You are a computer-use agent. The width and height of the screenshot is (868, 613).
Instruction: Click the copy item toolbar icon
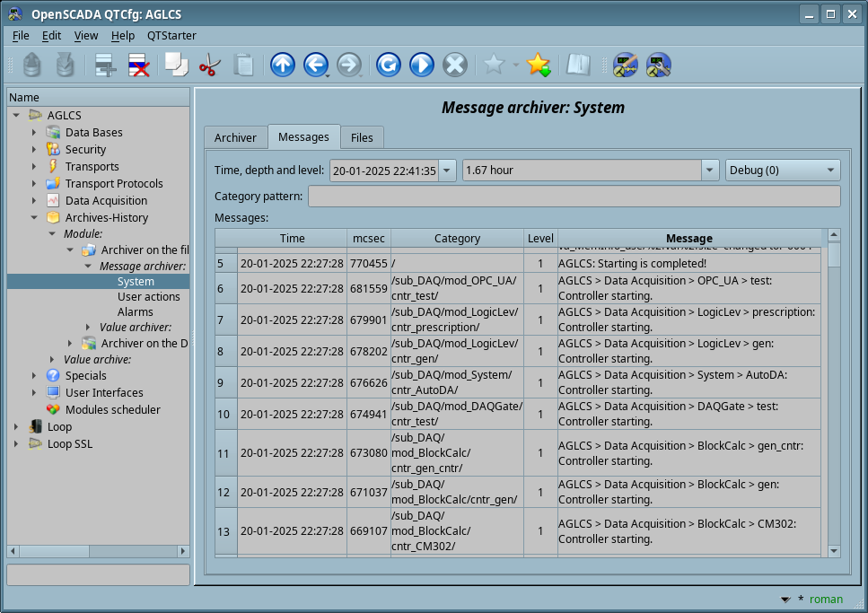176,65
